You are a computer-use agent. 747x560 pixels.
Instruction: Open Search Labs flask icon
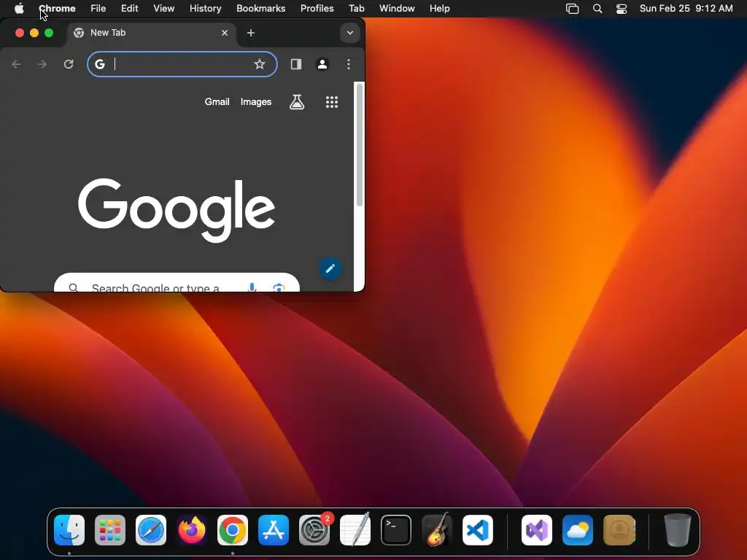pos(297,102)
